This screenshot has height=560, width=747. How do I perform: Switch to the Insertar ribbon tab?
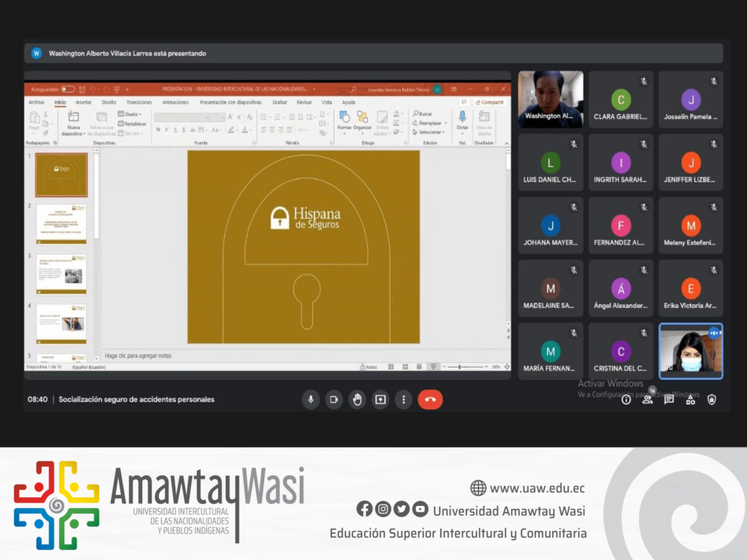click(83, 102)
